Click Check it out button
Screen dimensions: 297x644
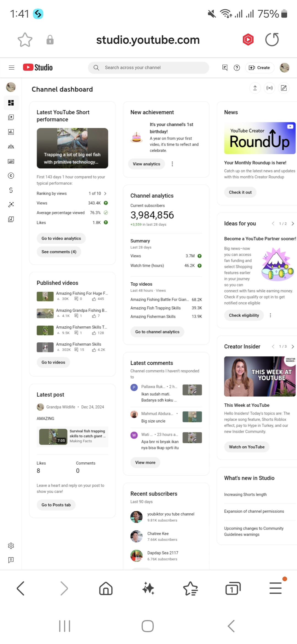tap(240, 192)
